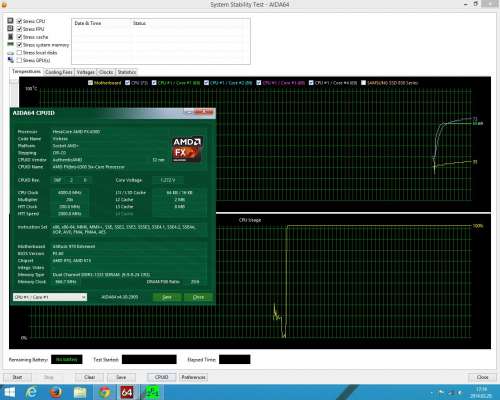
Task: Launch Internet Explorer from the taskbar
Action: tap(31, 392)
